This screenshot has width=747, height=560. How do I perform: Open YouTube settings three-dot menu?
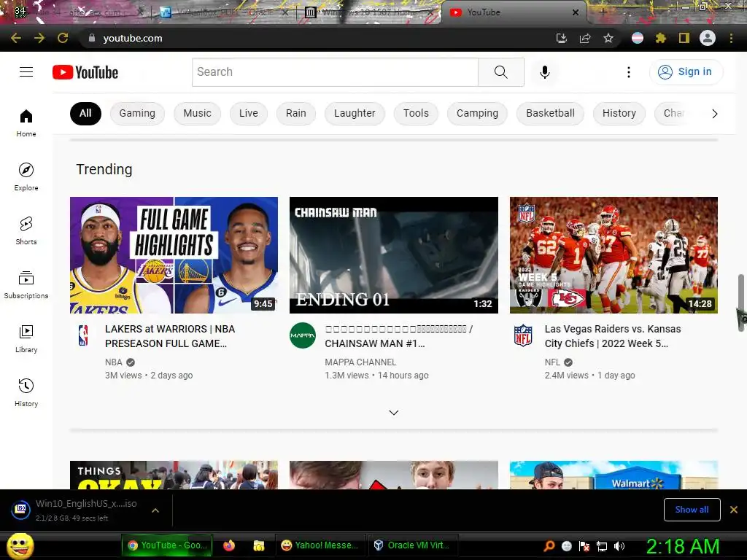click(628, 72)
